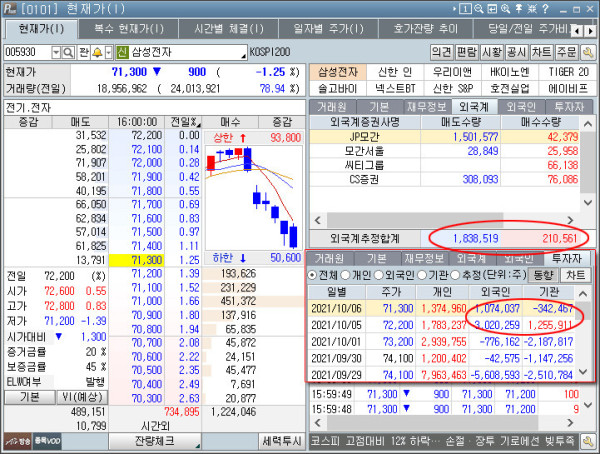
Task: Open settings via top wrench icon
Action: (x=588, y=52)
